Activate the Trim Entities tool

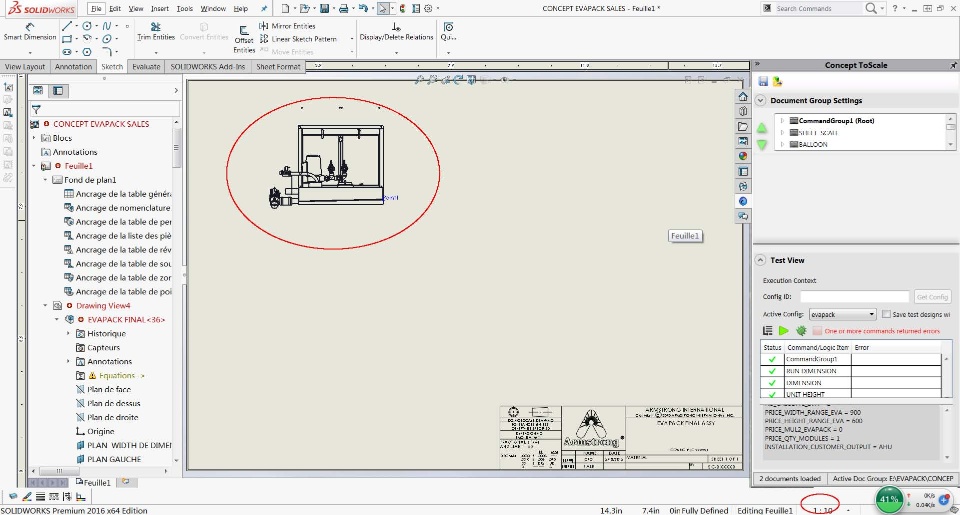[156, 32]
